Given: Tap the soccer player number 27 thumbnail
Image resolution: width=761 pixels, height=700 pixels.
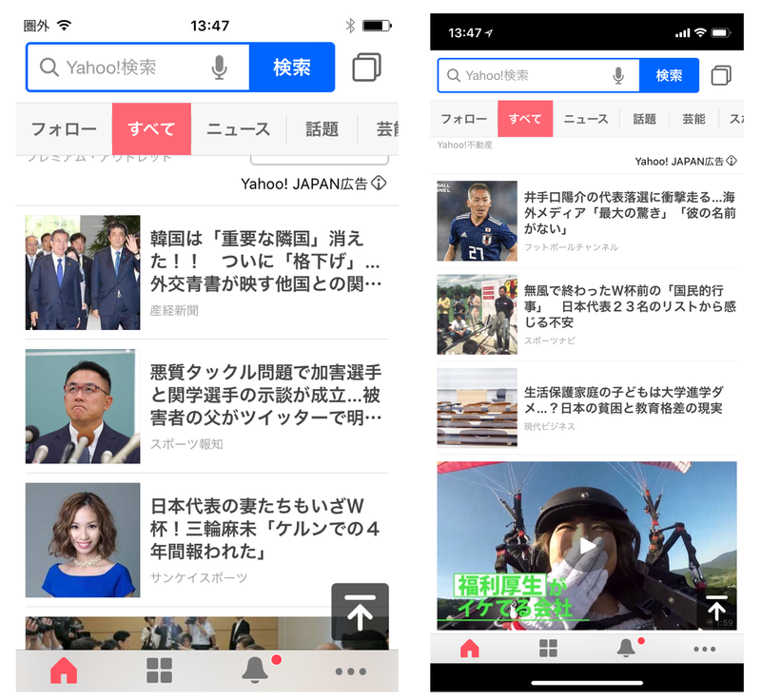Looking at the screenshot, I should point(478,221).
